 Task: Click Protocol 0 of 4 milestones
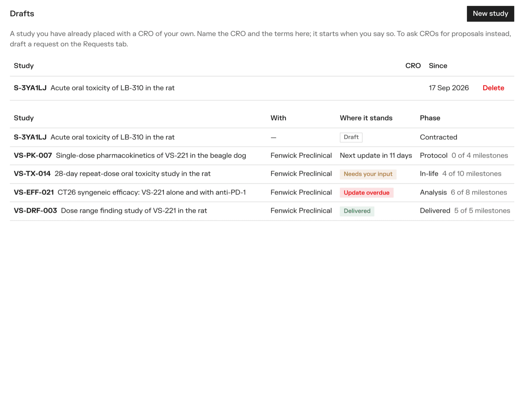pyautogui.click(x=464, y=155)
